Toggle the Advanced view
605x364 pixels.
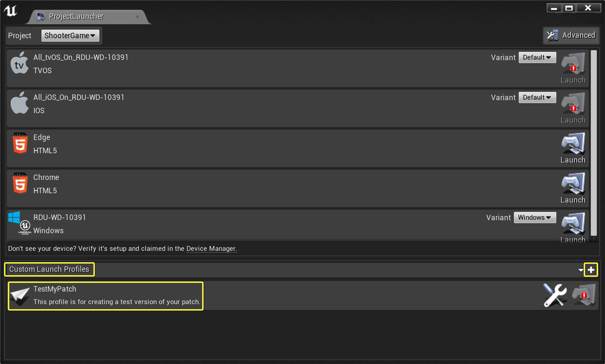[571, 35]
